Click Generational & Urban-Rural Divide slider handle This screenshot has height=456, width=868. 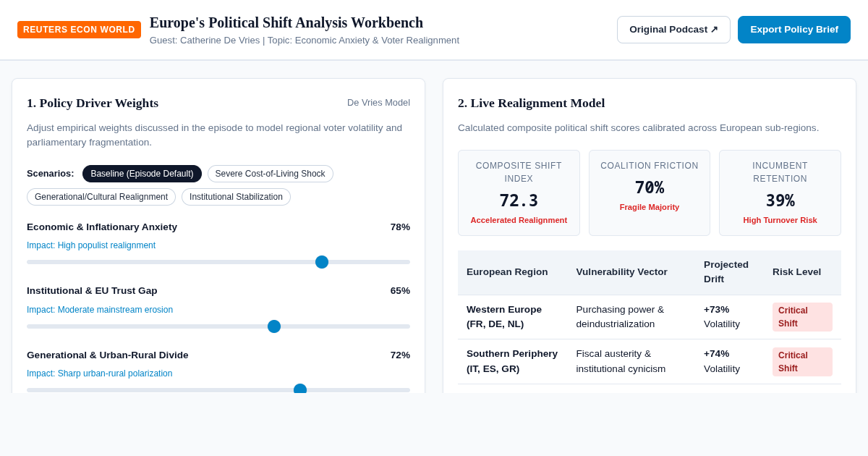point(300,389)
